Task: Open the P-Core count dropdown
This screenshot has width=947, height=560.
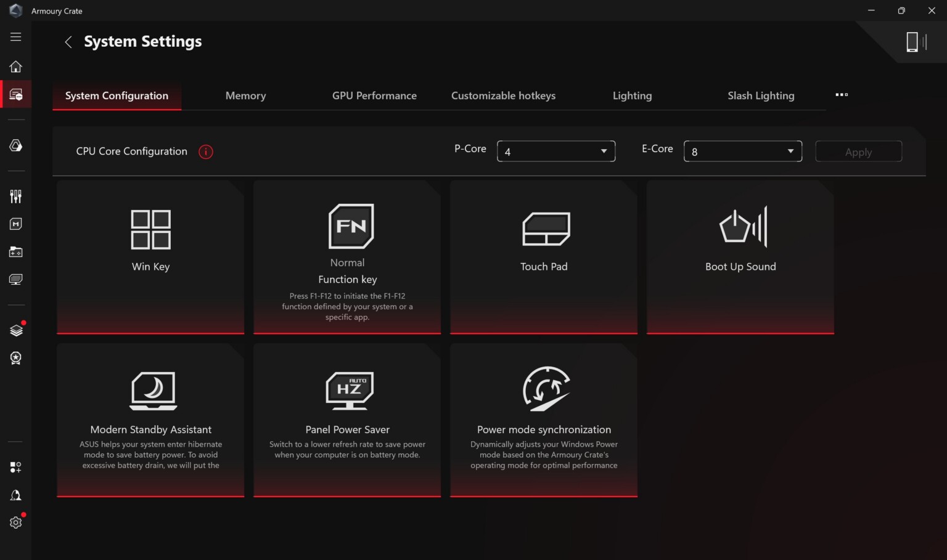Action: (556, 152)
